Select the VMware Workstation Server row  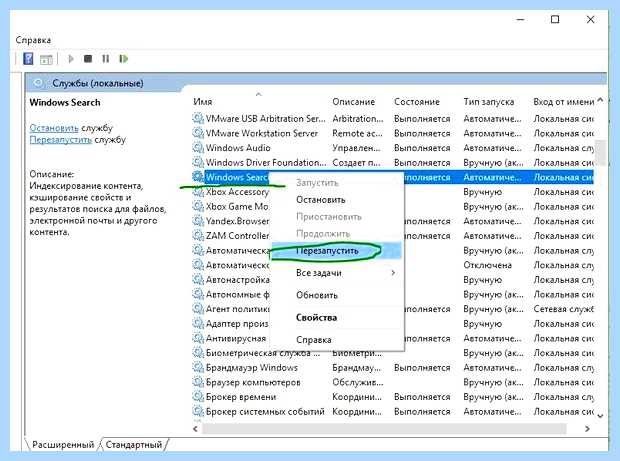point(393,133)
